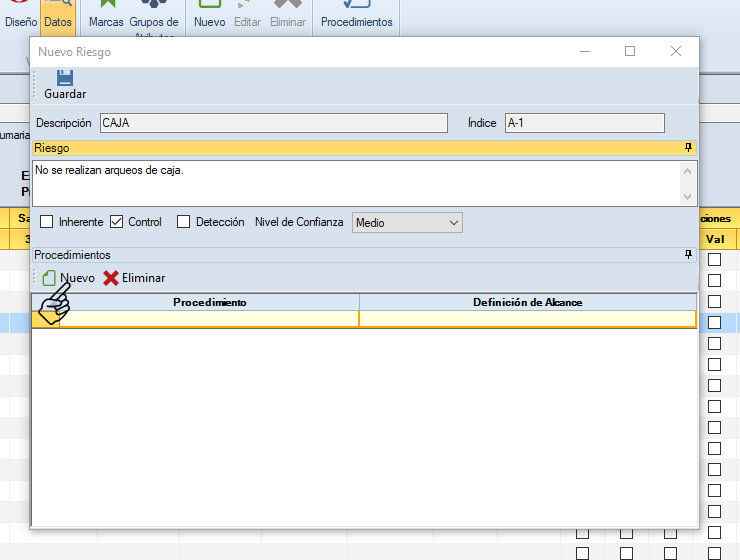Pin the Procedimientos panel
Viewport: 740px width, 560px height.
click(x=688, y=255)
